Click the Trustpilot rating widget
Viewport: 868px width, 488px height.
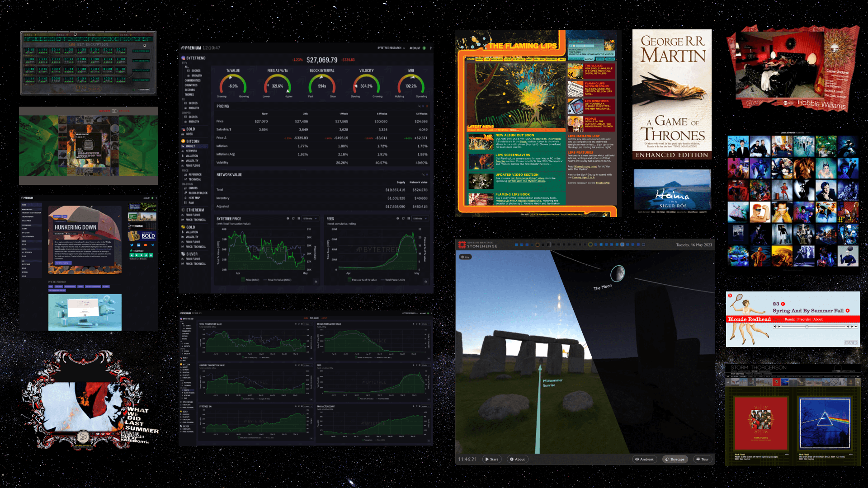[142, 254]
